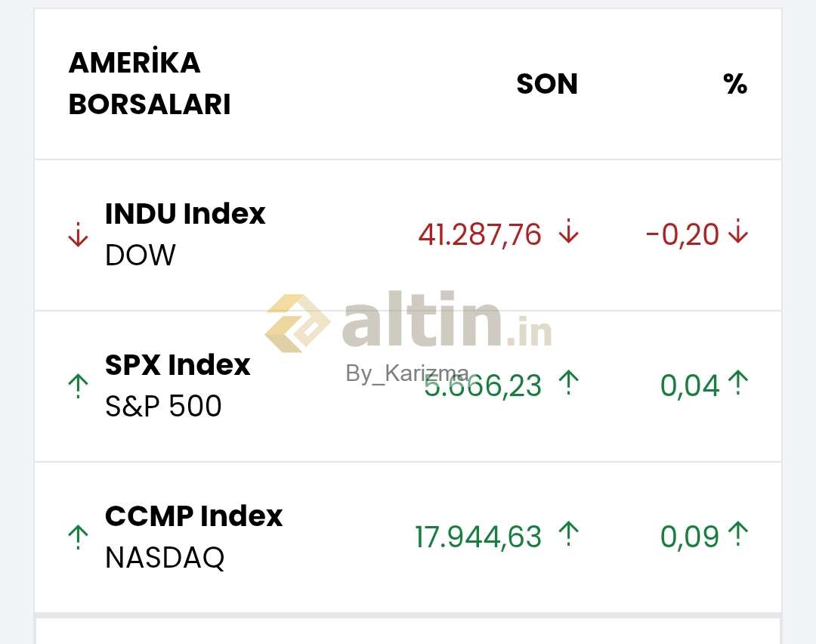
Task: Click the down arrow after -0,20 percent
Action: [738, 231]
